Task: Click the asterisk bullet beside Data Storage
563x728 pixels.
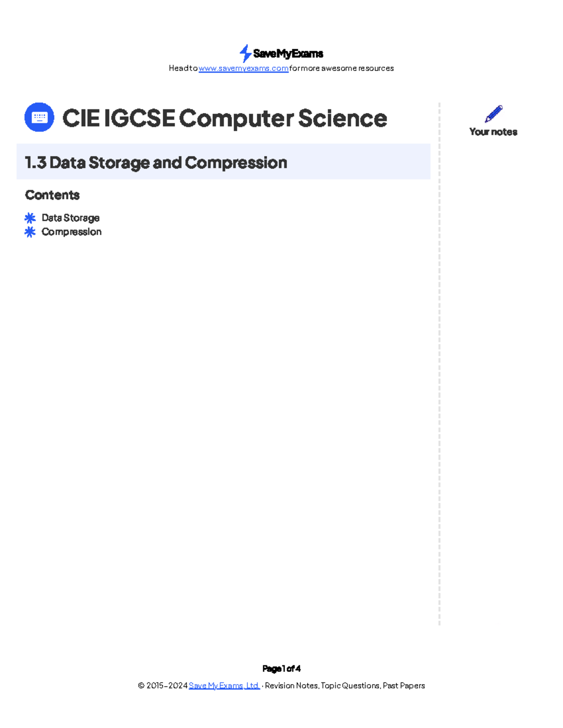Action: [30, 218]
